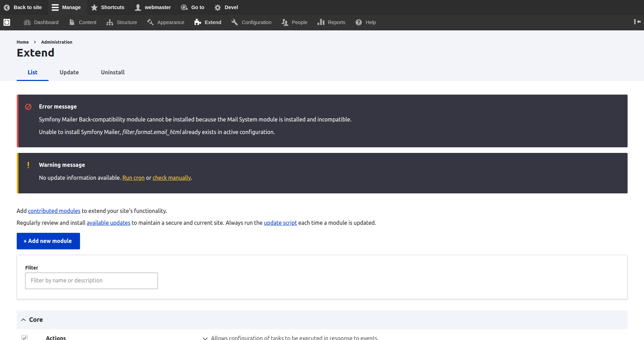
Task: Toggle toolbar orientation to vertical
Action: point(637,22)
